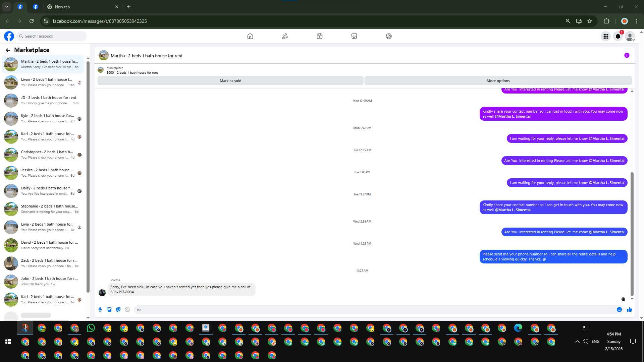This screenshot has height=362, width=644.
Task: Expand the browser tab search dropdown
Action: coord(6,7)
